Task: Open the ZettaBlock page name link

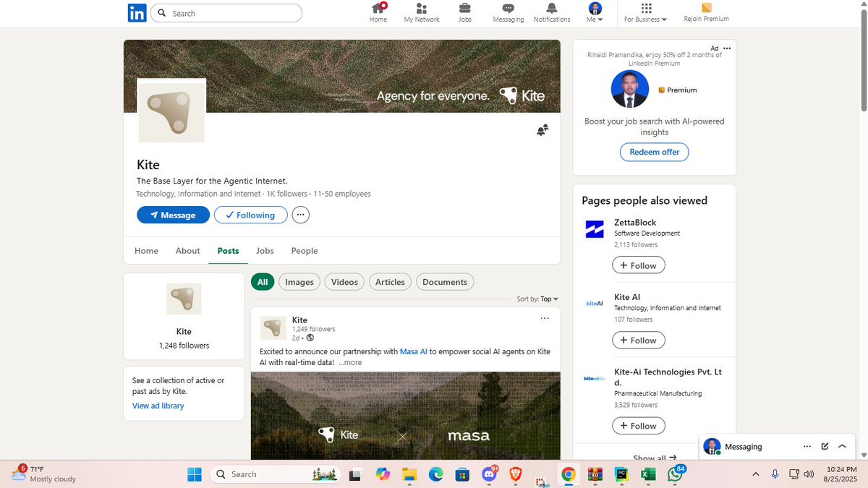Action: [x=635, y=223]
